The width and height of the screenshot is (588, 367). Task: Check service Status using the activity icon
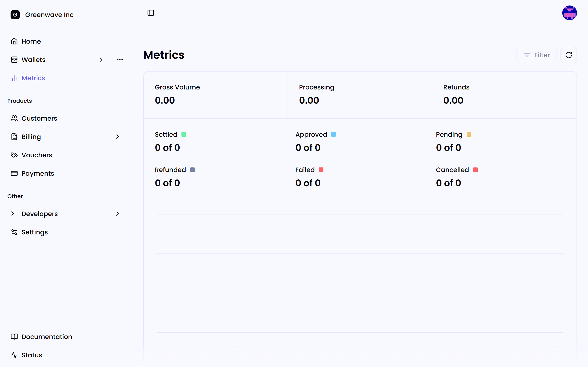pyautogui.click(x=14, y=355)
